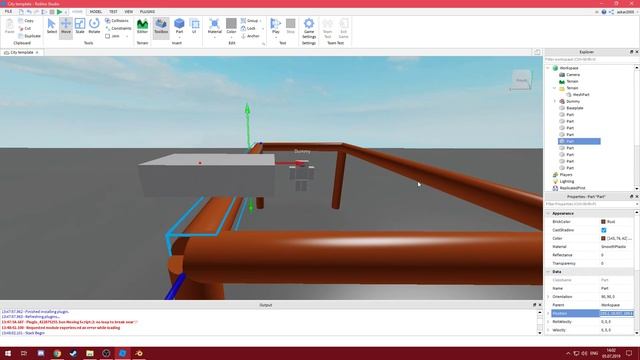Click the Stop test button
Screen dimensions: 640x360
click(291, 26)
